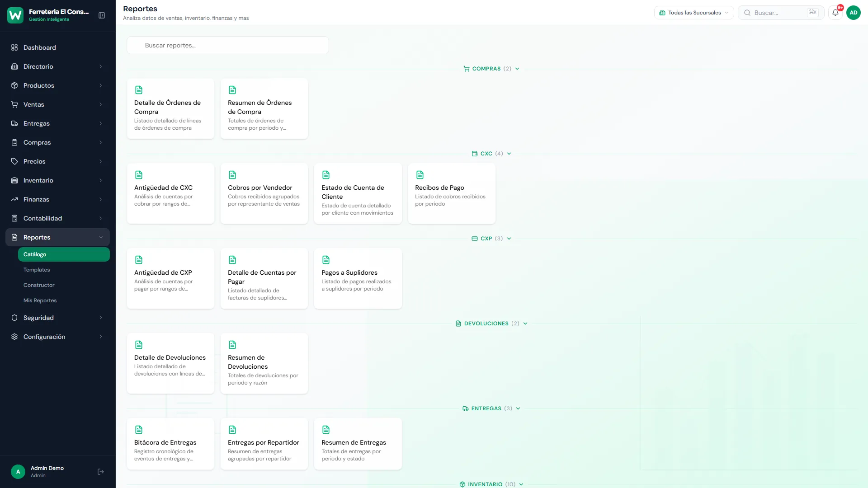
Task: Click the Finanzas trend icon
Action: click(14, 199)
